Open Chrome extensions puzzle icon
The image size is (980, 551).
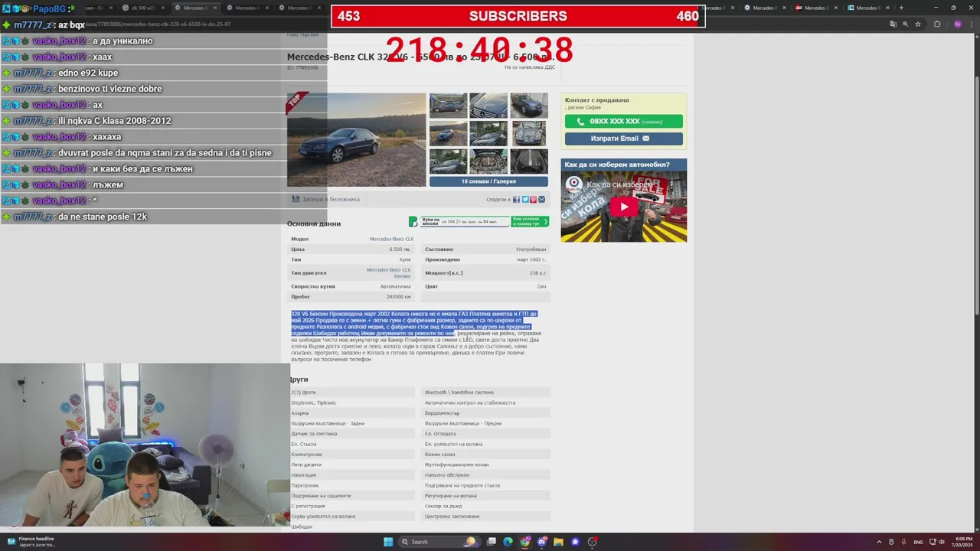pyautogui.click(x=937, y=24)
